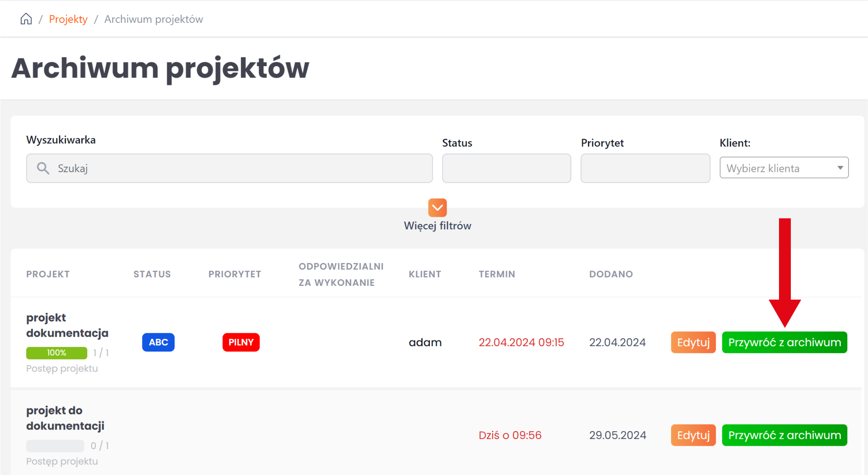Click into the Szukaj search field
868x475 pixels.
[237, 168]
